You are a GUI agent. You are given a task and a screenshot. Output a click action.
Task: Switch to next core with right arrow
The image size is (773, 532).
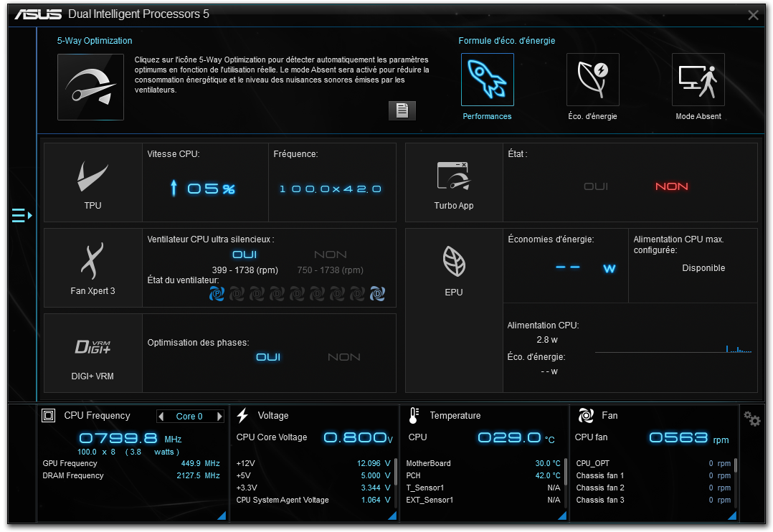coord(219,417)
